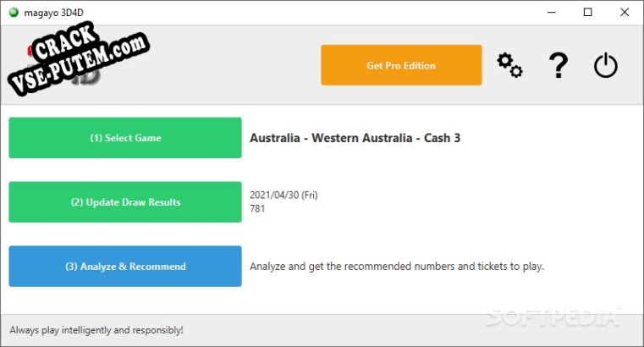Open help with the question mark icon
This screenshot has width=644, height=347.
[559, 65]
